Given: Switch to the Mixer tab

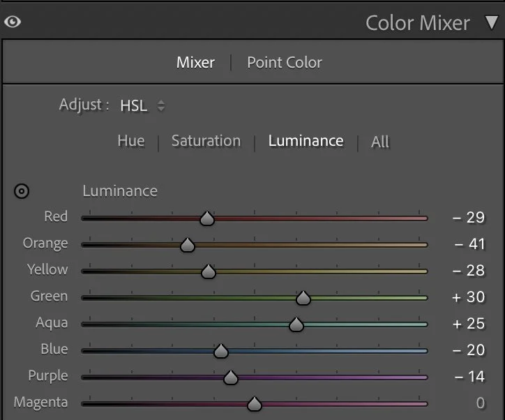Looking at the screenshot, I should 195,63.
